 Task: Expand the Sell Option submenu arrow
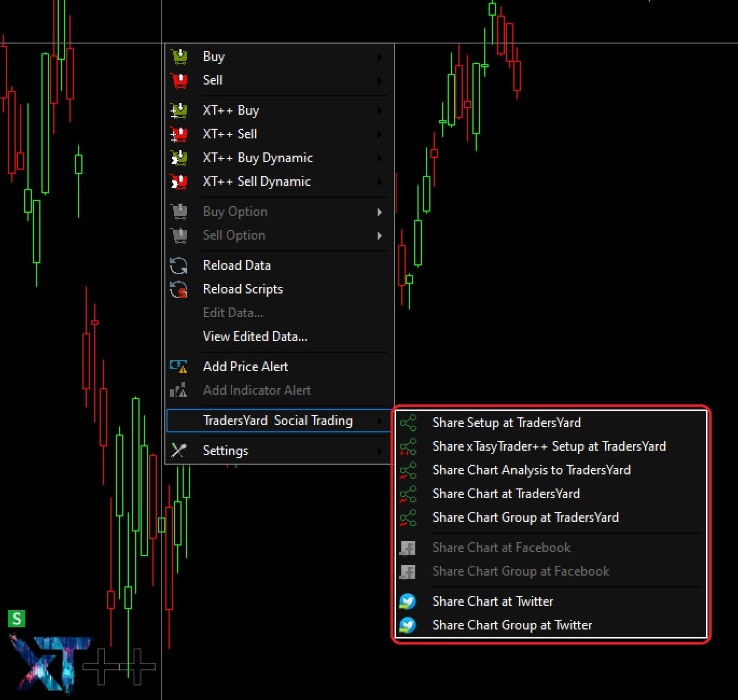pyautogui.click(x=380, y=235)
